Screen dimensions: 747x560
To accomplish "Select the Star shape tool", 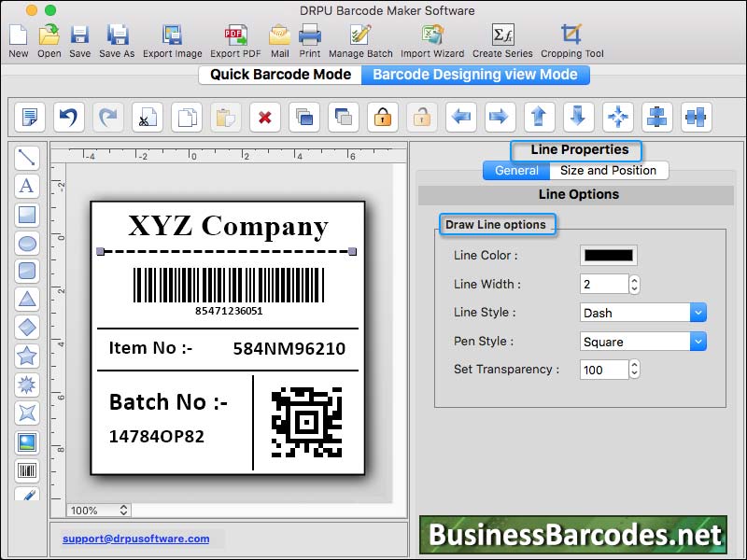I will [x=27, y=355].
